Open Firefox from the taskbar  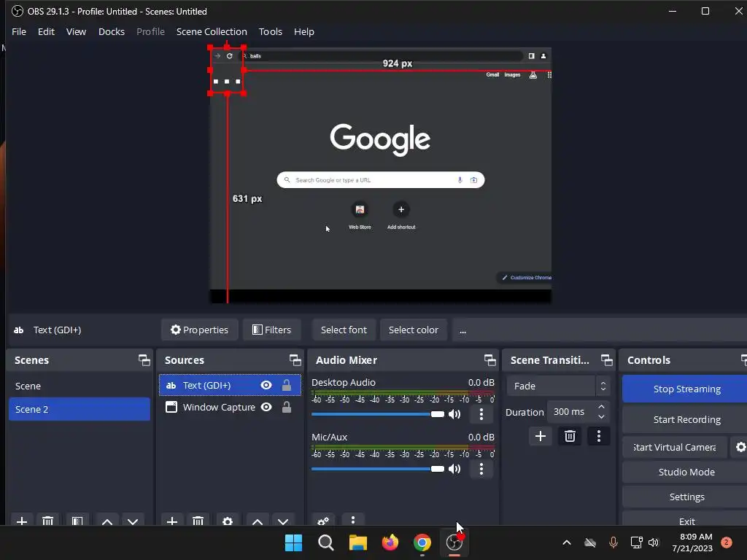[390, 542]
